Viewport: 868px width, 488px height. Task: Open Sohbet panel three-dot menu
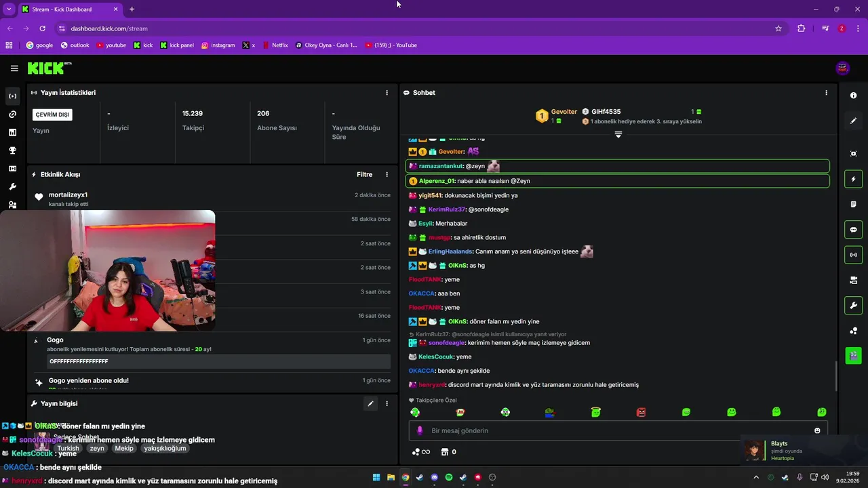(x=826, y=93)
